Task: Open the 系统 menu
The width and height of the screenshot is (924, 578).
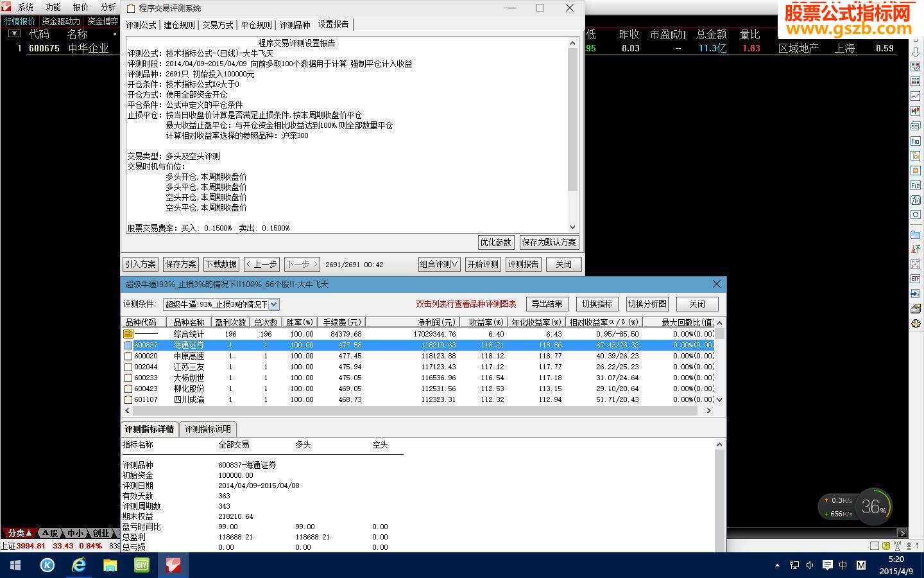Action: tap(26, 7)
